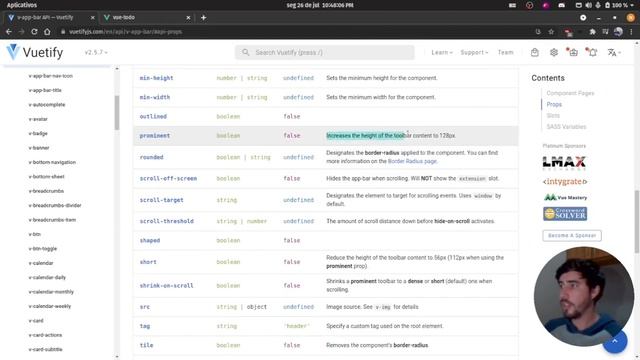Open the system clock calendar
Screen dimensions: 640x360
(x=320, y=5)
